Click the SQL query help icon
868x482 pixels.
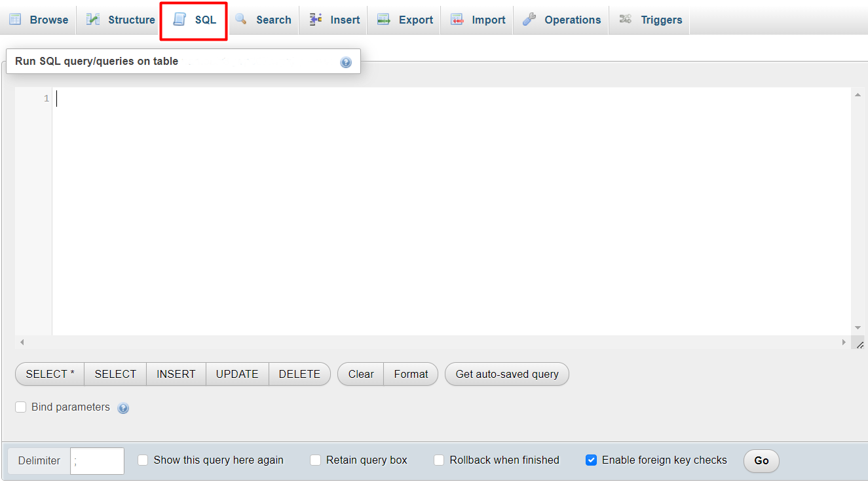point(346,62)
